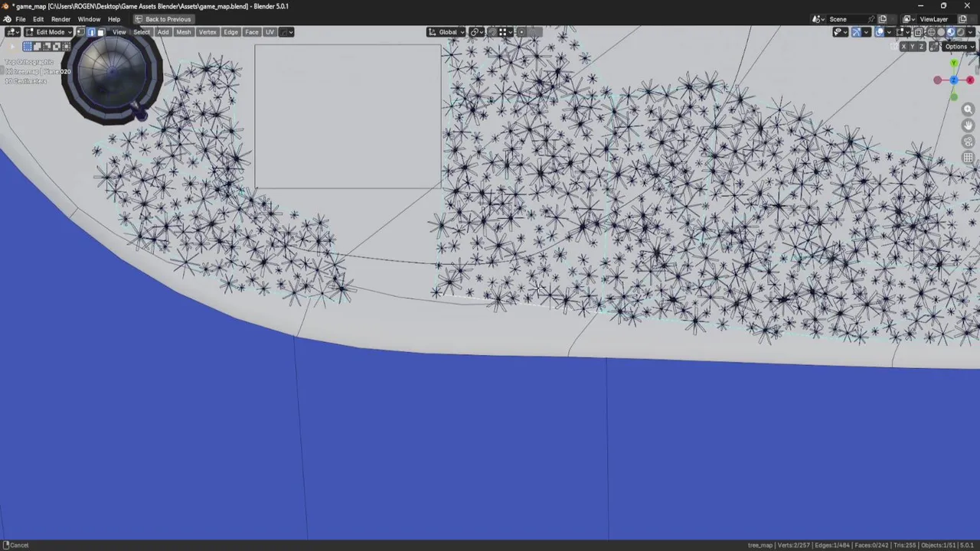
Task: Open the gizmo options dropdown arrow
Action: 866,32
